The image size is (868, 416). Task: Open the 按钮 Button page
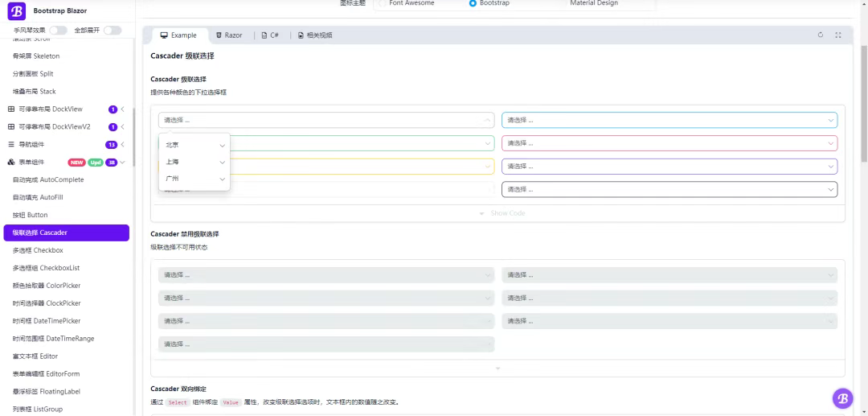coord(30,215)
